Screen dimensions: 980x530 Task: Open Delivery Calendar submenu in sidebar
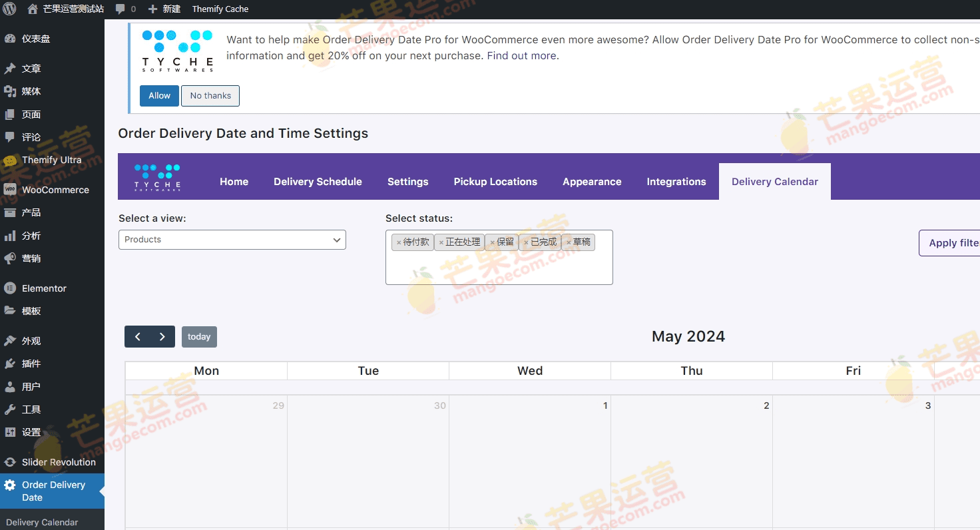tap(42, 523)
